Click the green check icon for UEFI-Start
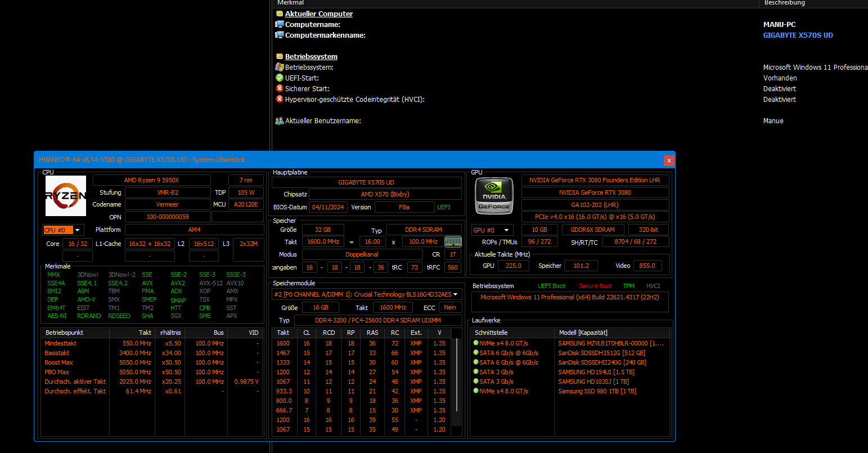Viewport: 868px width, 453px height. click(280, 78)
